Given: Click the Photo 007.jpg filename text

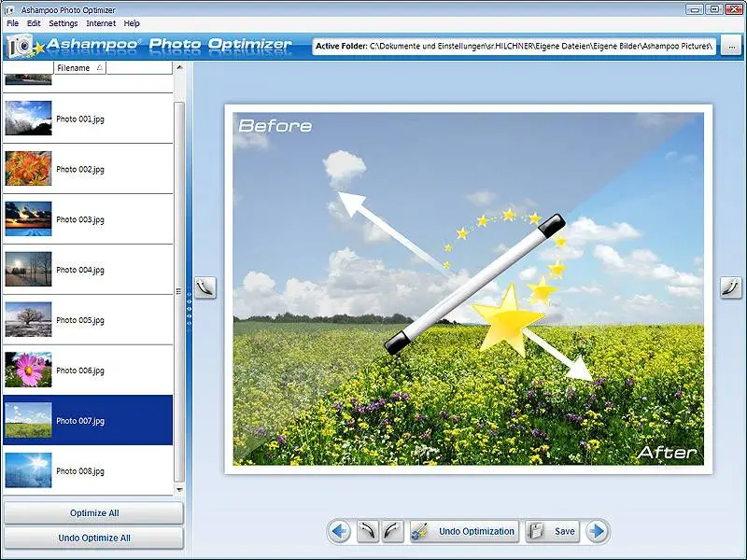Looking at the screenshot, I should pyautogui.click(x=80, y=421).
